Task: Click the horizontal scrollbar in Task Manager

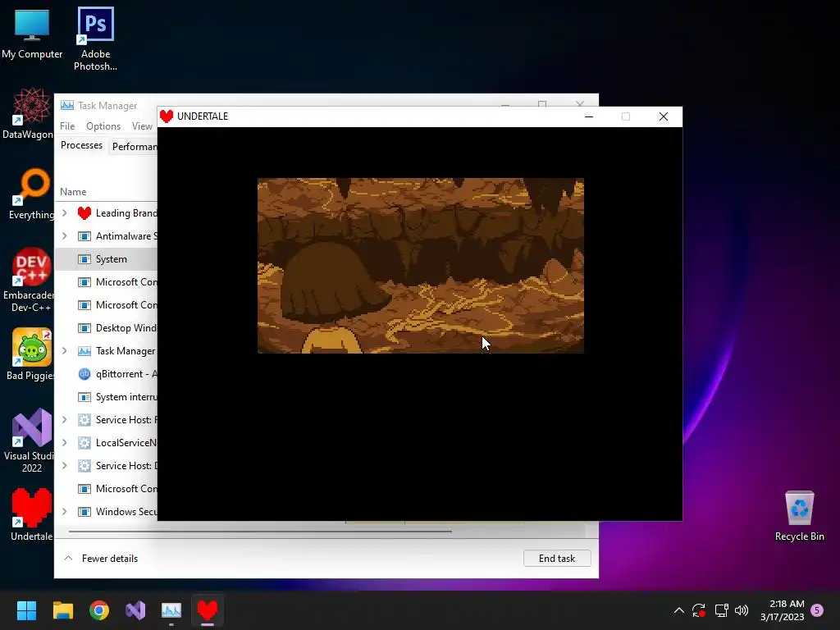Action: [x=260, y=532]
